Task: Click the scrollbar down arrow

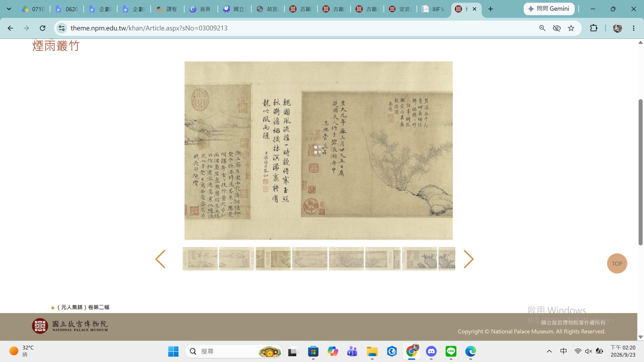Action: pyautogui.click(x=640, y=337)
